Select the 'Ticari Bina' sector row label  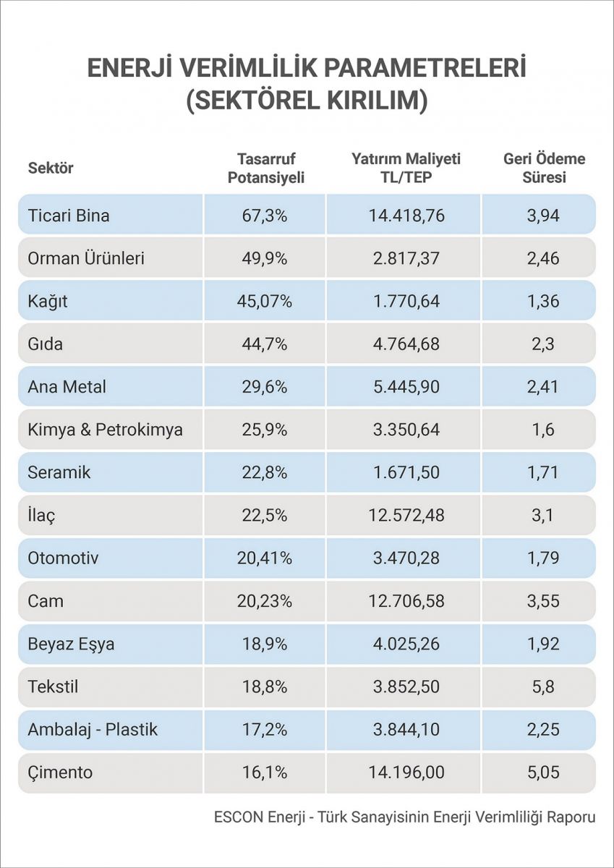coord(69,215)
